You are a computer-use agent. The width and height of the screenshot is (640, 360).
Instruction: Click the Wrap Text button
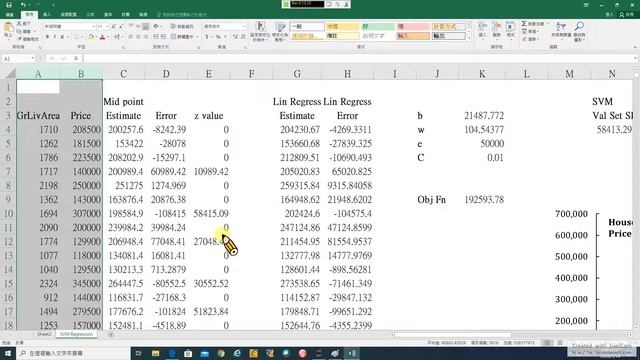click(182, 27)
